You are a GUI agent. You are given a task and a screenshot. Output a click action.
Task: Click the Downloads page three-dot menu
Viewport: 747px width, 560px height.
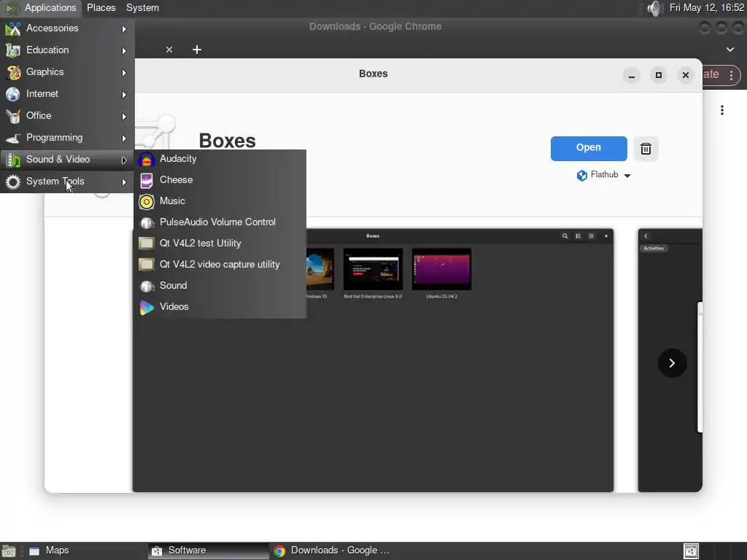tap(722, 110)
